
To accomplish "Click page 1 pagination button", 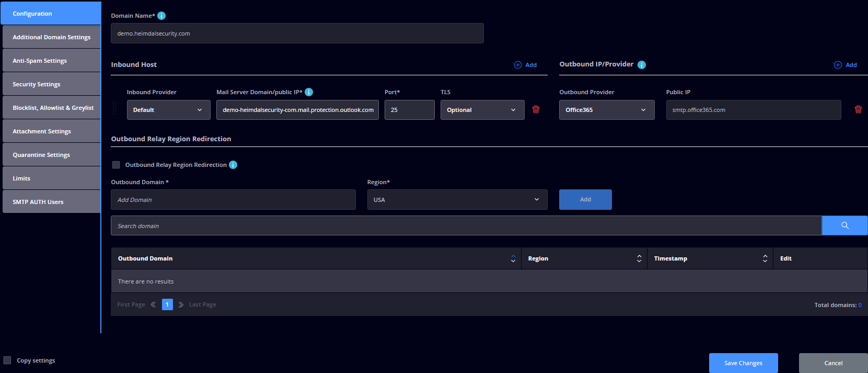I will 167,304.
